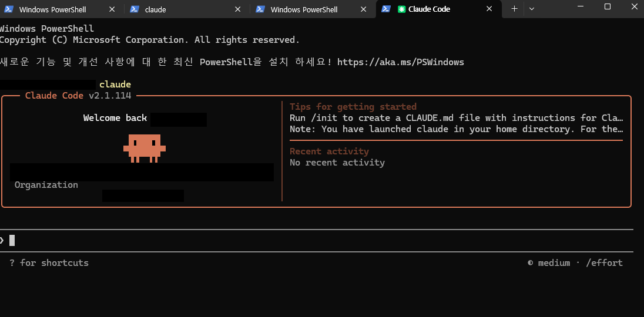644x317 pixels.
Task: Select the Claude Code tab
Action: 439,9
